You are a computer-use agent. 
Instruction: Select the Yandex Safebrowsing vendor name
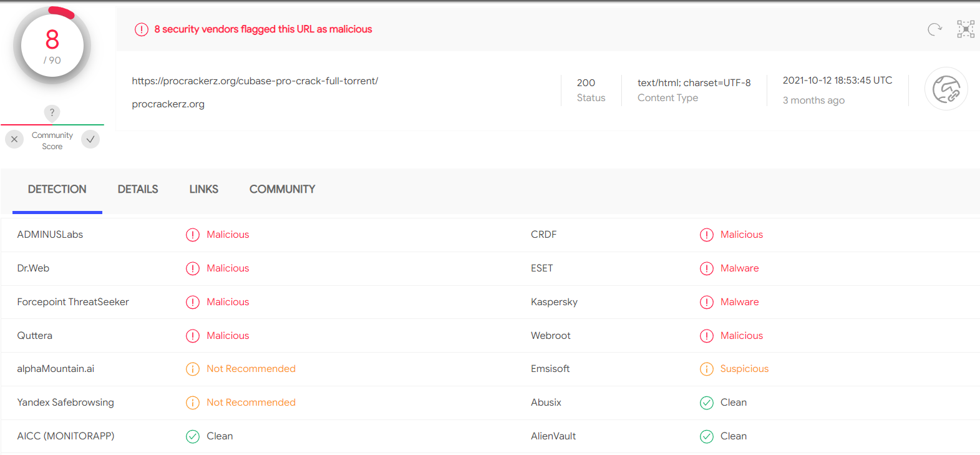pos(65,403)
